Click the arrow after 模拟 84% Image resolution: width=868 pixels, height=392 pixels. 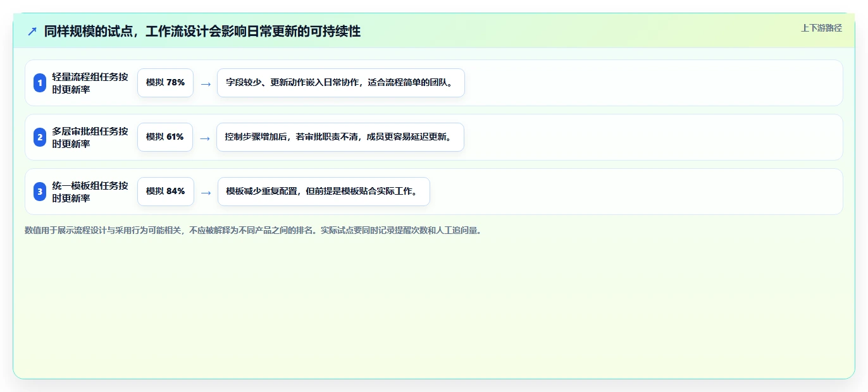tap(206, 192)
